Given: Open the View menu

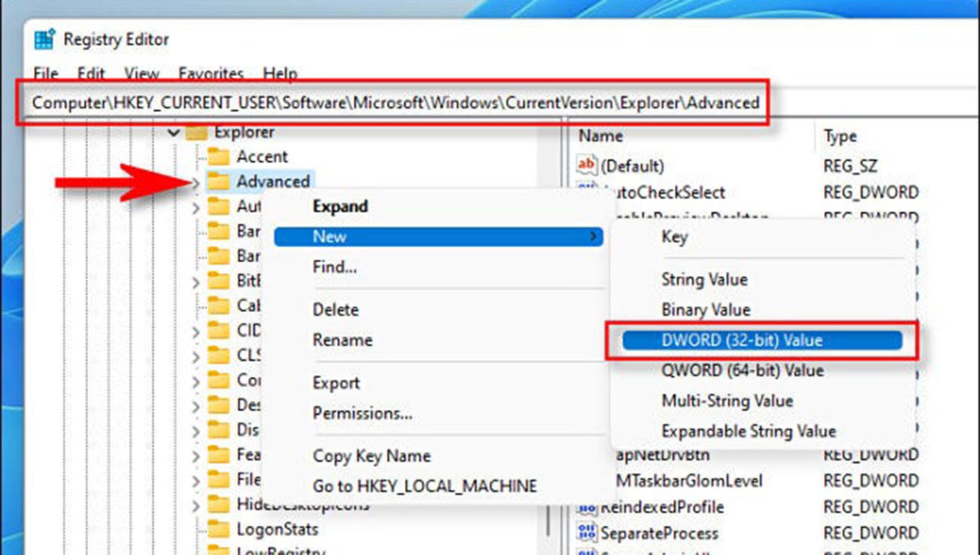Looking at the screenshot, I should pyautogui.click(x=141, y=74).
